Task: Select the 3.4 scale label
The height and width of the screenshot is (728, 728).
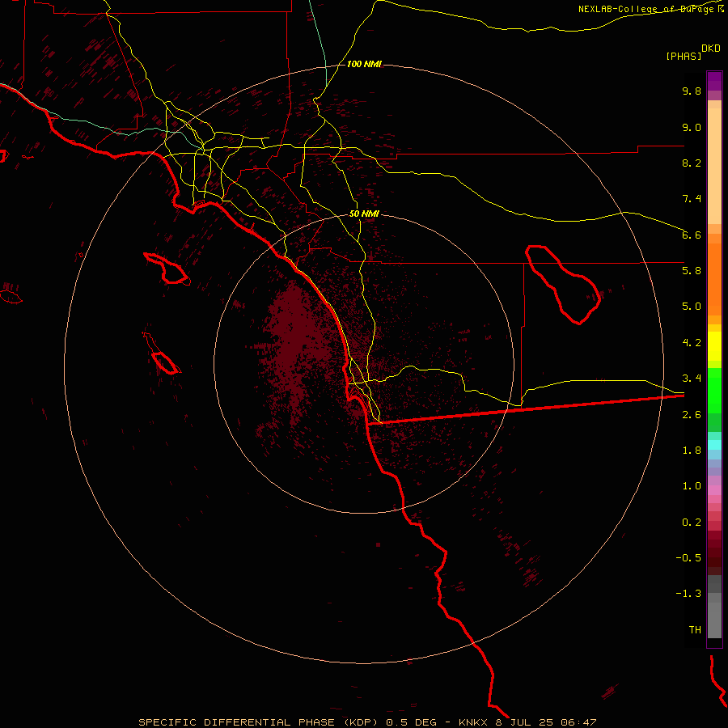Action: 692,379
